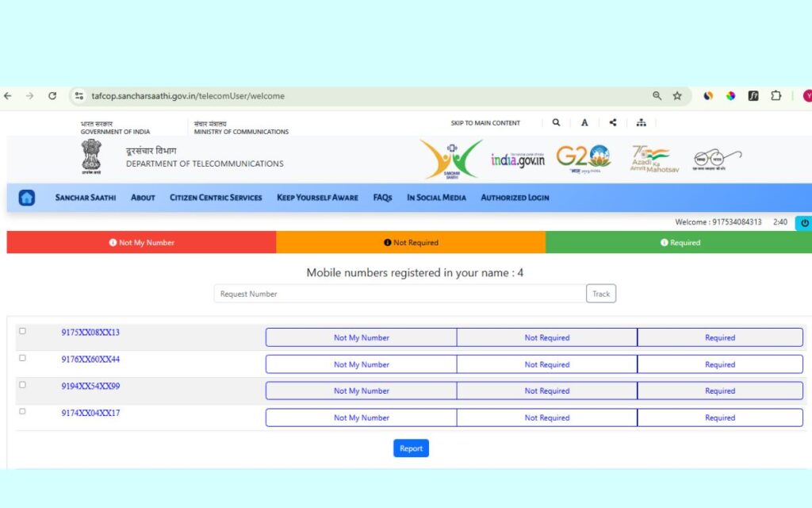Click the blue home icon in navbar
812x508 pixels.
click(27, 198)
